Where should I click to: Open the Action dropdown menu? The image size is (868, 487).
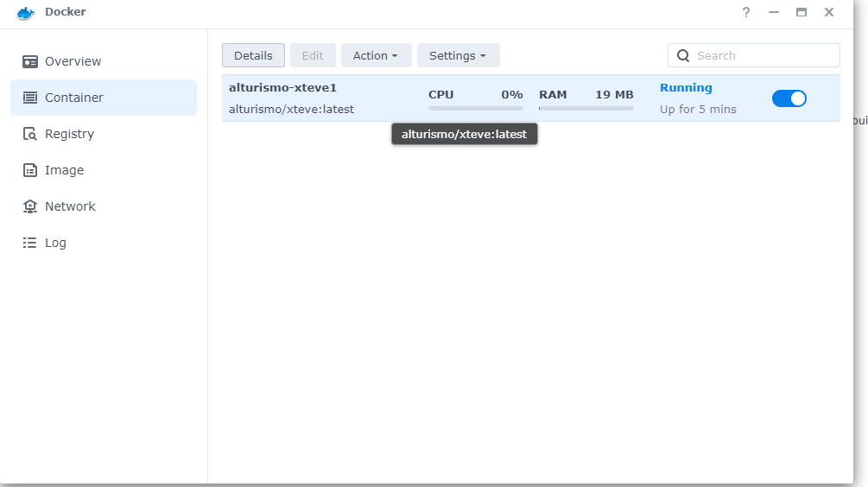tap(376, 55)
